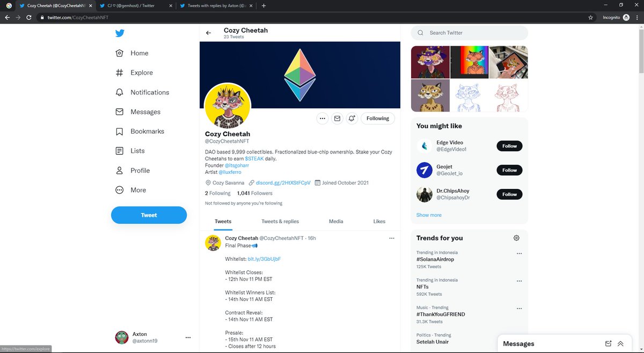Open tablet drawing media thumbnail

click(x=509, y=62)
